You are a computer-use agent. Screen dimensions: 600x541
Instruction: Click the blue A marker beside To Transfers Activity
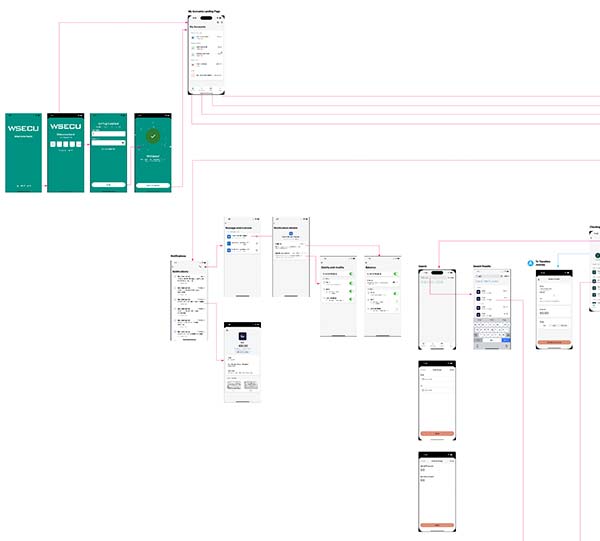531,263
